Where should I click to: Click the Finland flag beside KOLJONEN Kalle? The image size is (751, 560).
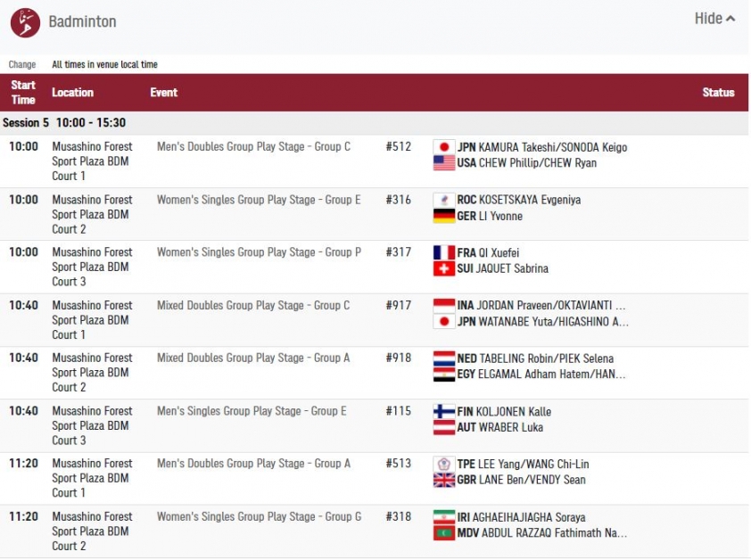(444, 411)
